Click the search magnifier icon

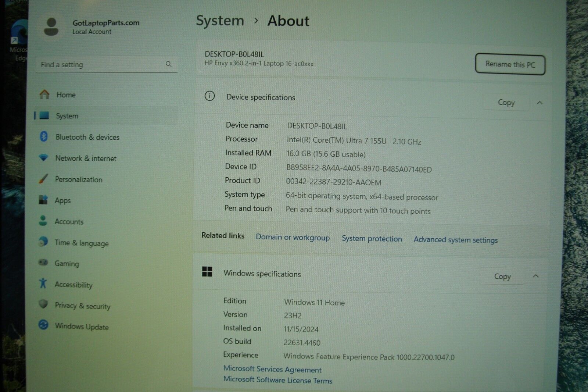pyautogui.click(x=168, y=64)
